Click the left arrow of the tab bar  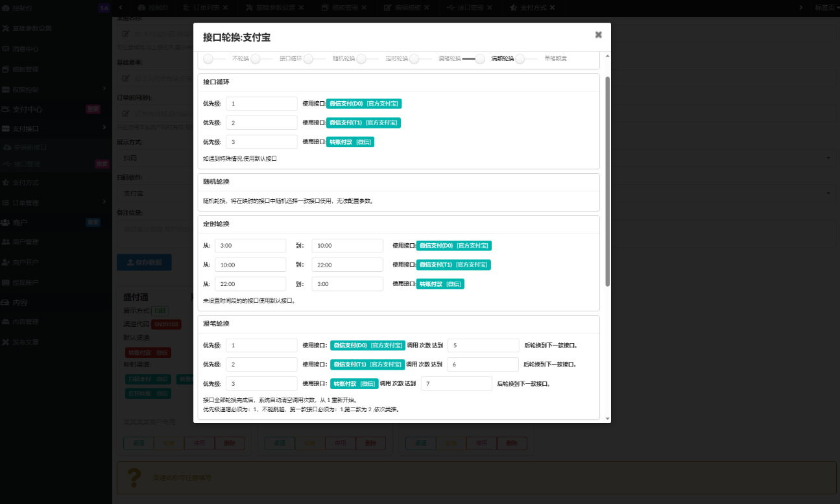[121, 8]
